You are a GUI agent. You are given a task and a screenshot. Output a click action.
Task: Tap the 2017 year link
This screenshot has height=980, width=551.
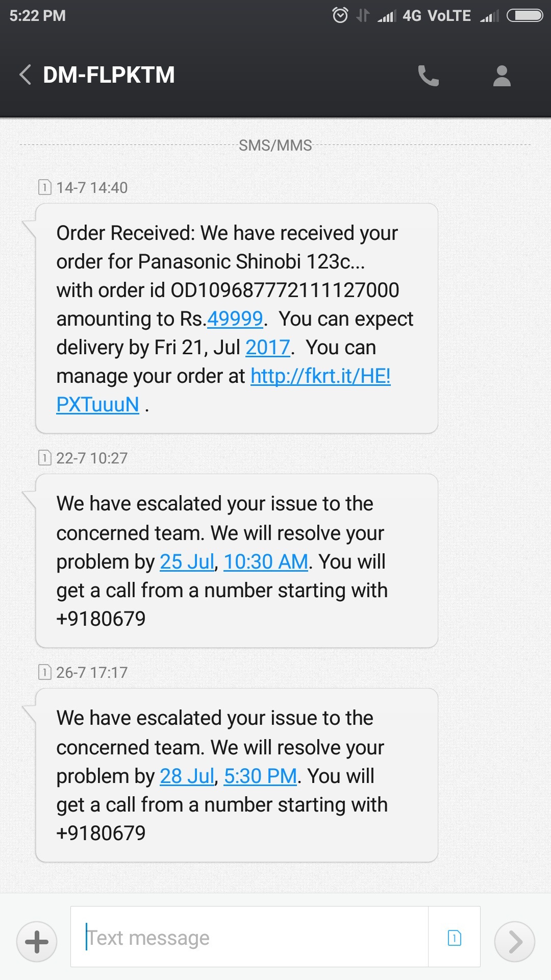(x=268, y=348)
